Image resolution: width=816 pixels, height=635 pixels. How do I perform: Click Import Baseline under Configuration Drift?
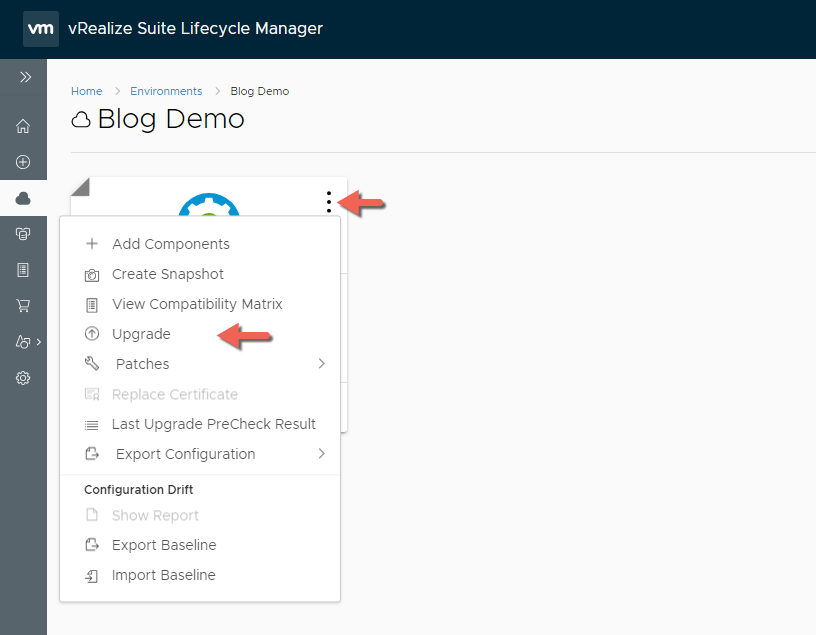[x=163, y=575]
